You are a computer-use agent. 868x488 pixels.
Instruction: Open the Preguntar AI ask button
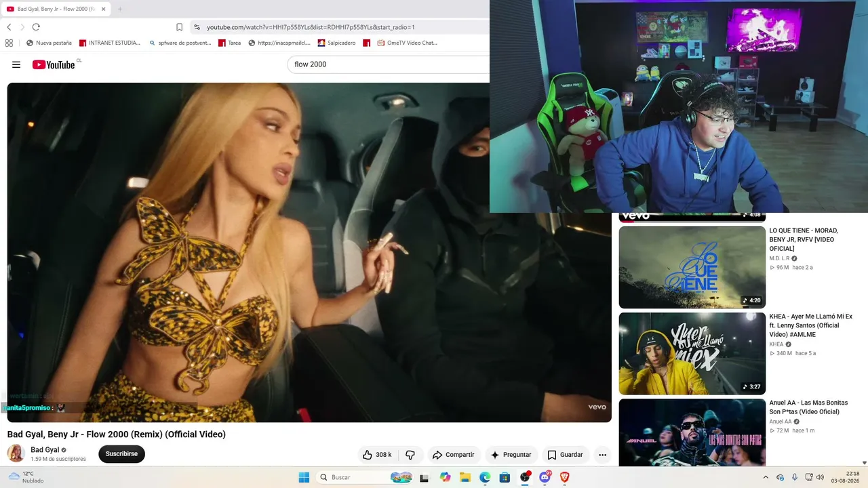[511, 455]
